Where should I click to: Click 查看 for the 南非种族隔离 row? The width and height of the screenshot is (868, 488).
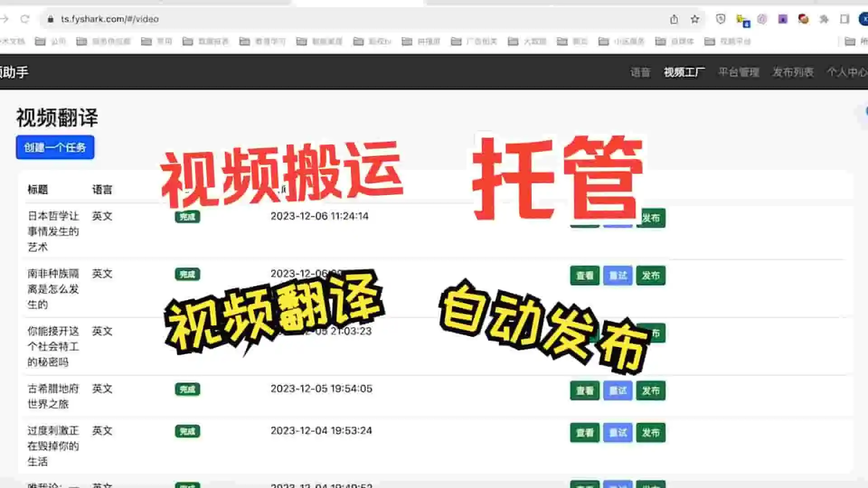coord(585,276)
